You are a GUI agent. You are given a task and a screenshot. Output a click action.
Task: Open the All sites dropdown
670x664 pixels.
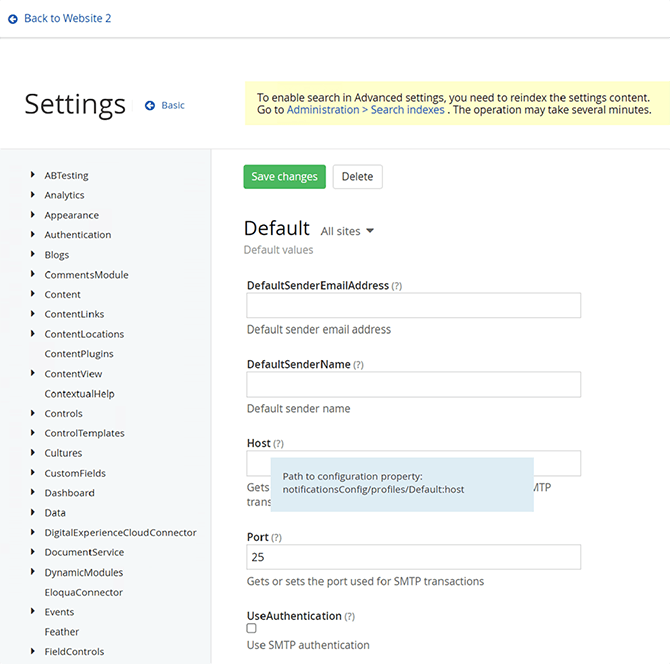pyautogui.click(x=347, y=231)
